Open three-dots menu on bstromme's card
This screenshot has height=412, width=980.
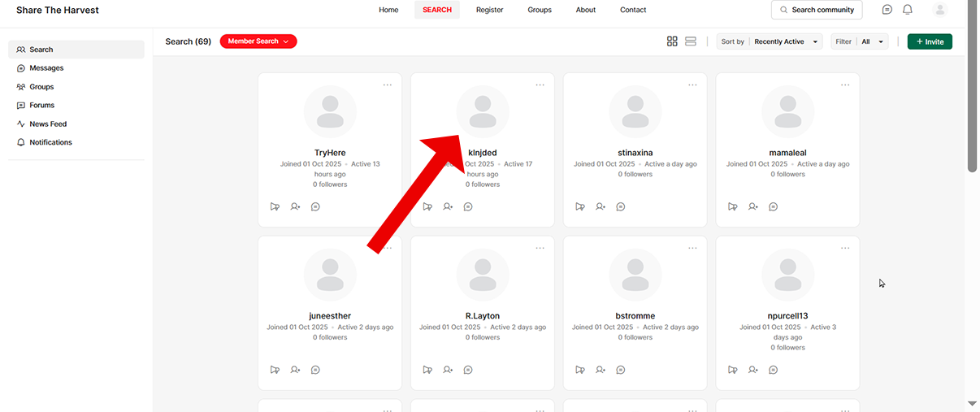pos(692,248)
